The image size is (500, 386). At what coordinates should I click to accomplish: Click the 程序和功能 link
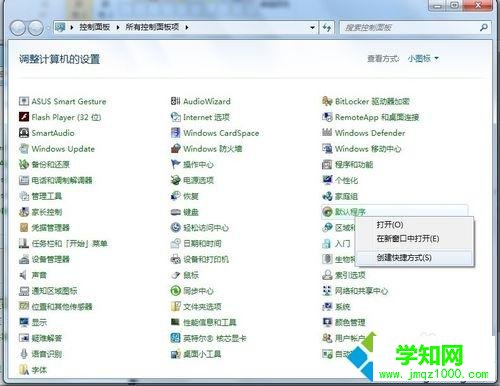tap(354, 164)
